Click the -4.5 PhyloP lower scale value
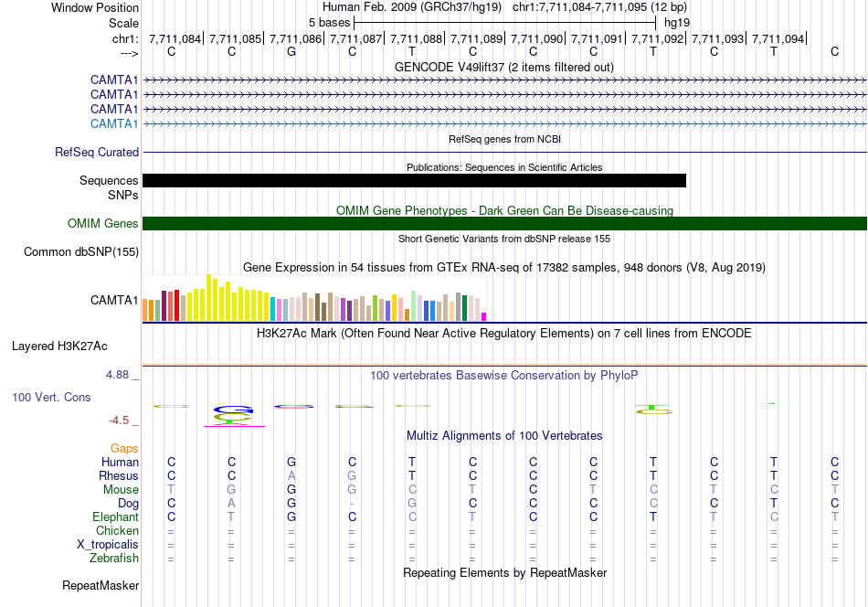Screen dimensions: 868x607 (x=119, y=421)
